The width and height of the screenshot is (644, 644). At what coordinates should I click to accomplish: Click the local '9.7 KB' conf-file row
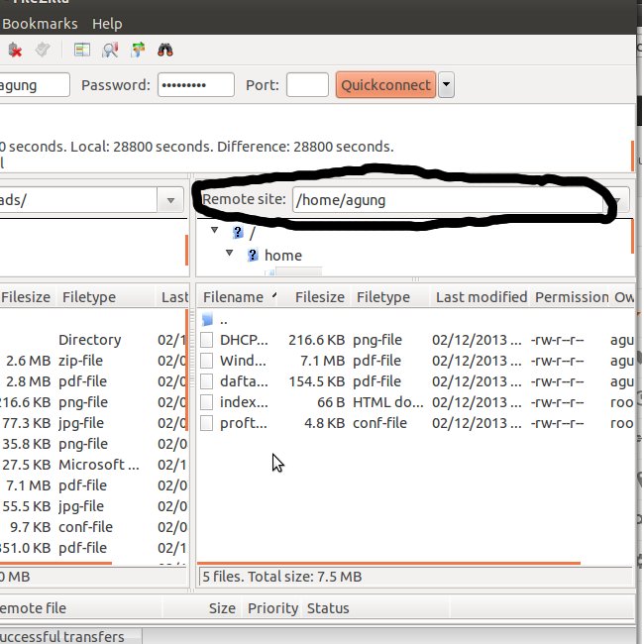click(30, 527)
